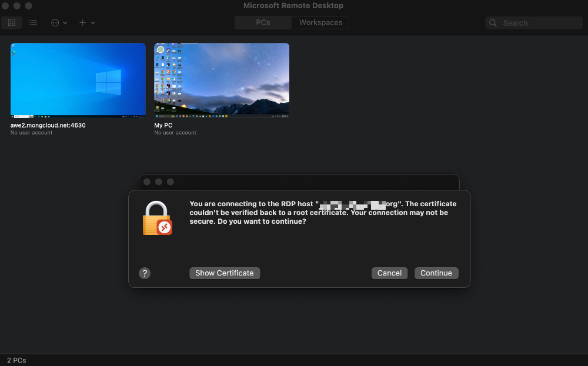Click the magnifying glass search icon
The width and height of the screenshot is (588, 366).
pos(493,23)
